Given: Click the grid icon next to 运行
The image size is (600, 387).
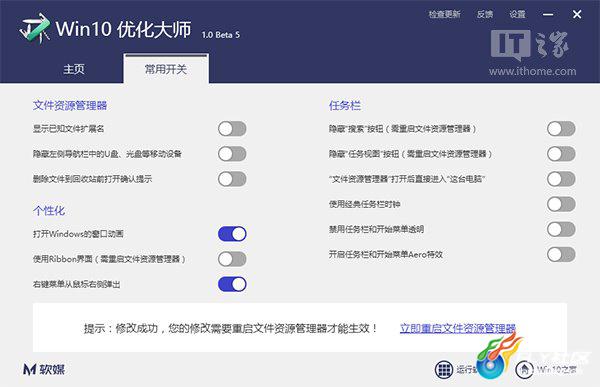Looking at the screenshot, I should point(444,369).
